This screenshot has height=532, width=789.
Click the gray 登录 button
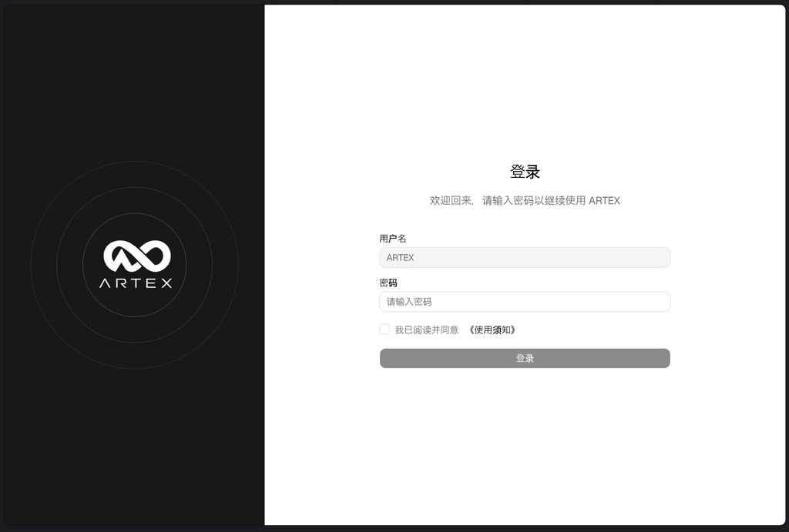(525, 358)
